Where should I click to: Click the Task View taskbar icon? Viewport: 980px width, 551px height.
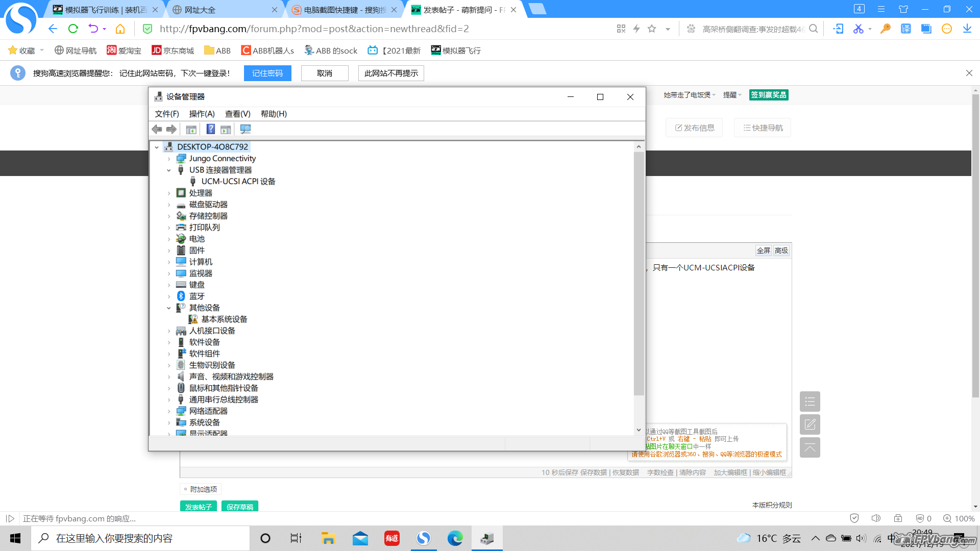click(x=296, y=538)
